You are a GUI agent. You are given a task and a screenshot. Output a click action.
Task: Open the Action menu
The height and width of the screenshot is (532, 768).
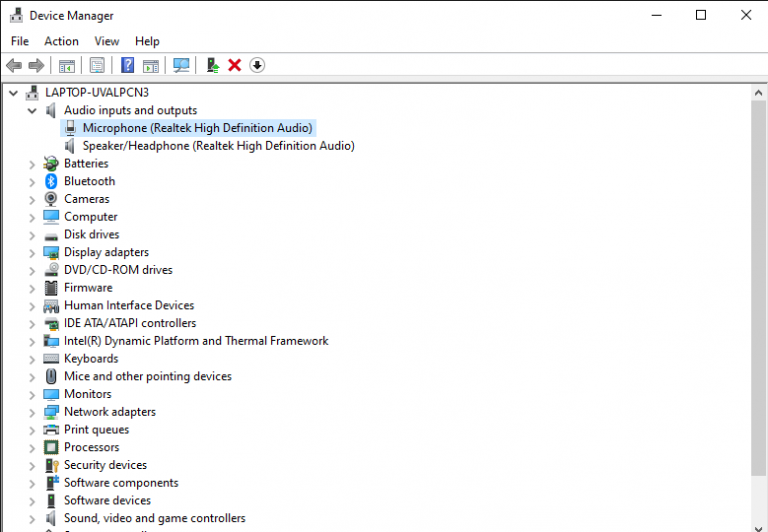[x=61, y=41]
